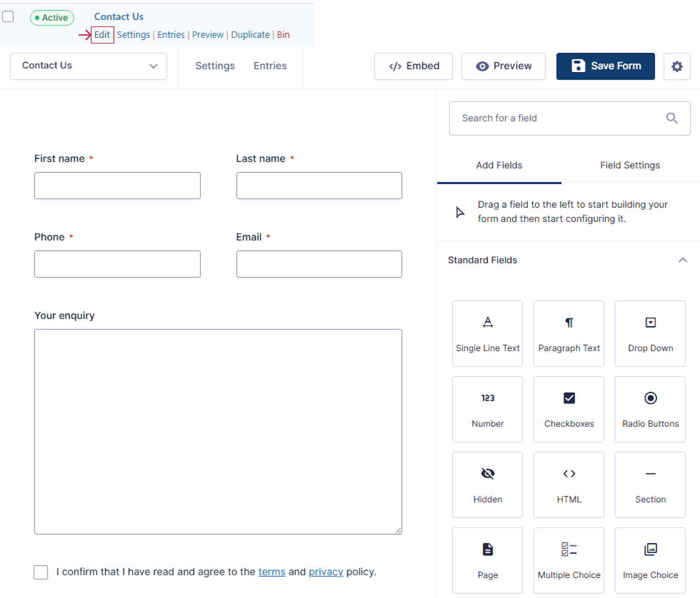Click the First name input field
The image size is (700, 598).
117,185
